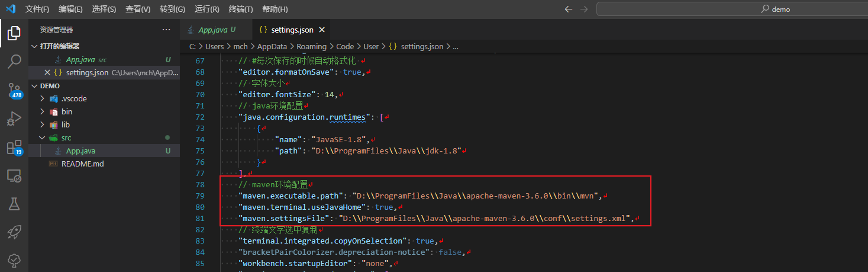Click the "JavaSE-1.8" value

coord(338,140)
